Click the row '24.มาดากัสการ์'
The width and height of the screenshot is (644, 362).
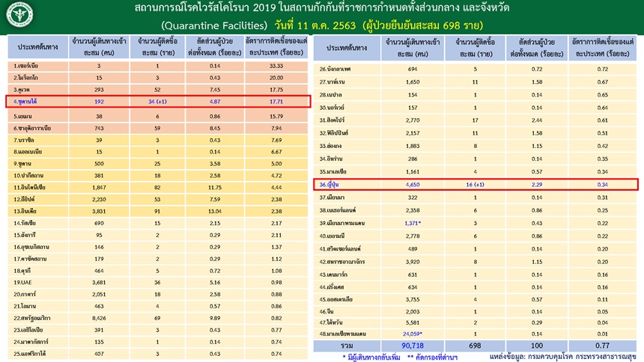coord(157,342)
